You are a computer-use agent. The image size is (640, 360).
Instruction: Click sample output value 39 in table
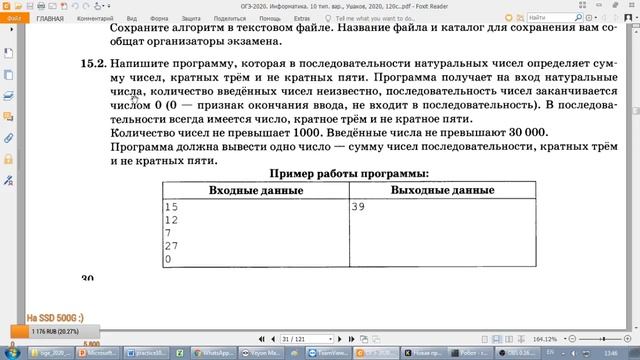[x=358, y=207]
